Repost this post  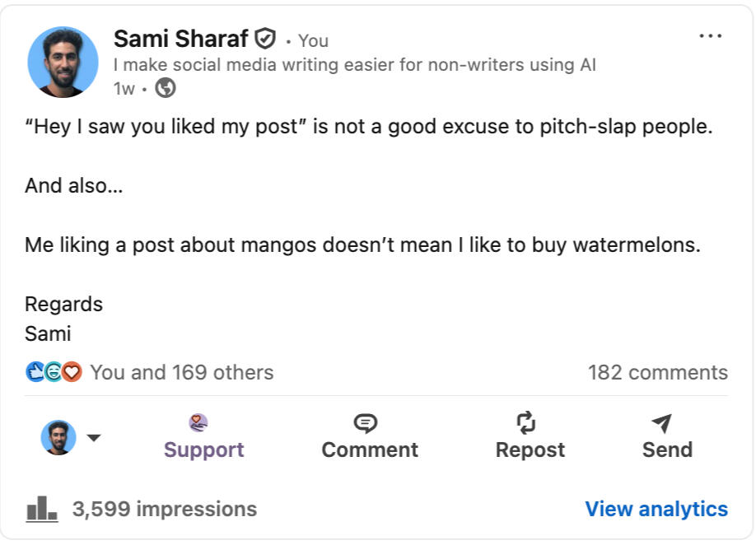[530, 436]
